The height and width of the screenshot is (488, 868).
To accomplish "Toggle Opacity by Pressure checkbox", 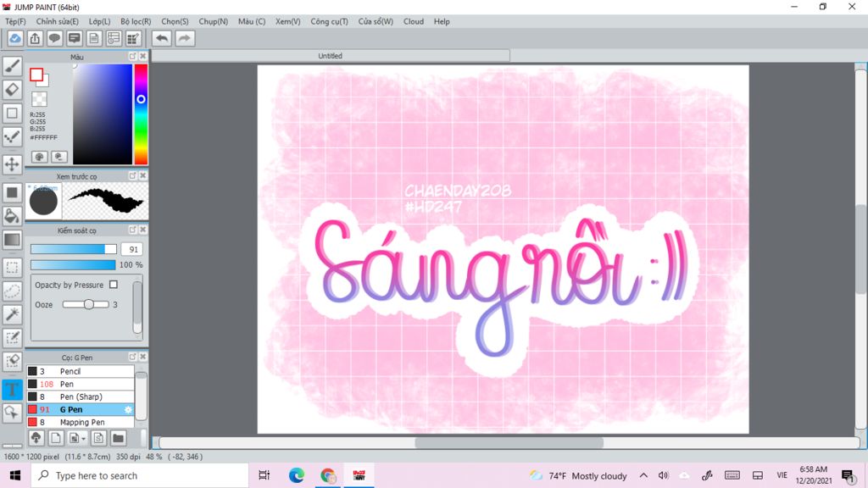I will pyautogui.click(x=114, y=285).
